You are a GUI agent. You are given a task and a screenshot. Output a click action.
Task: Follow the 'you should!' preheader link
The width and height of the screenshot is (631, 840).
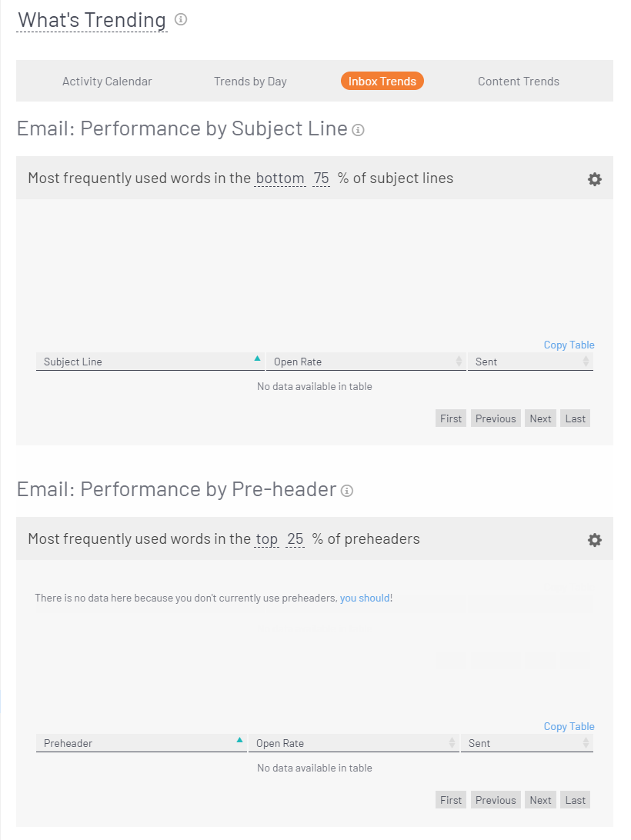[x=366, y=598]
